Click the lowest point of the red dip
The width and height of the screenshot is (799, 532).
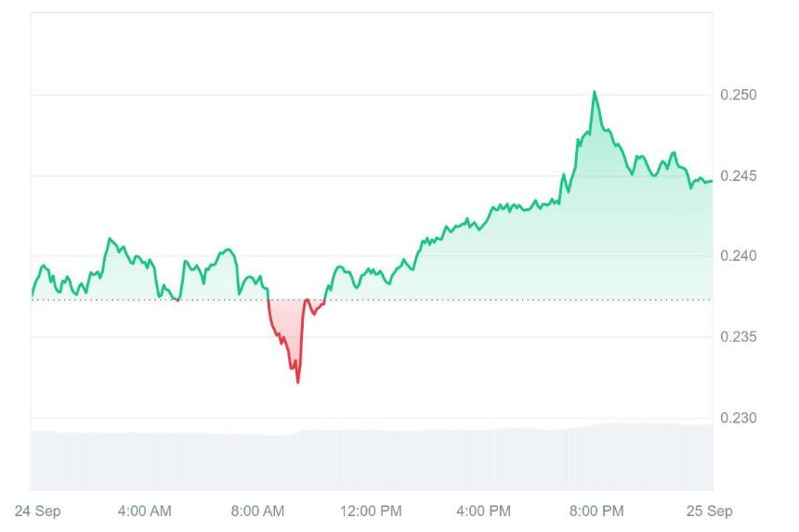298,382
